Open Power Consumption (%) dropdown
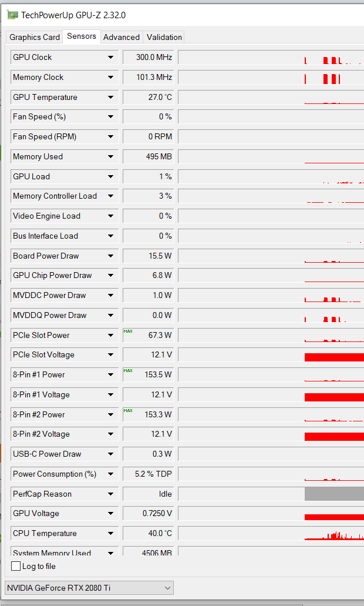364x606 pixels. coord(110,474)
